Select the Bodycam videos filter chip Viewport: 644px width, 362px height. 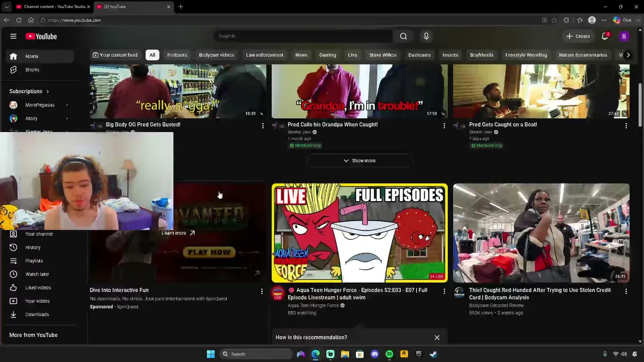[x=216, y=55]
